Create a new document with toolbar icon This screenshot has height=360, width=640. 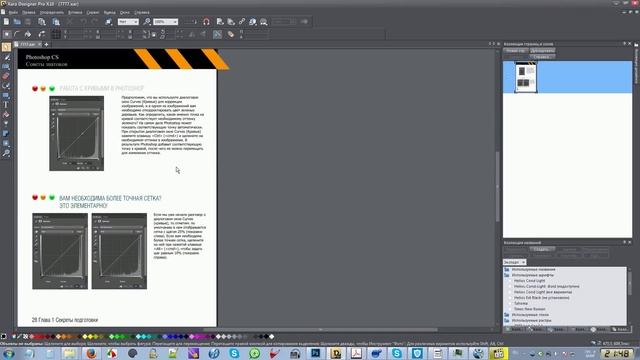[x=6, y=22]
